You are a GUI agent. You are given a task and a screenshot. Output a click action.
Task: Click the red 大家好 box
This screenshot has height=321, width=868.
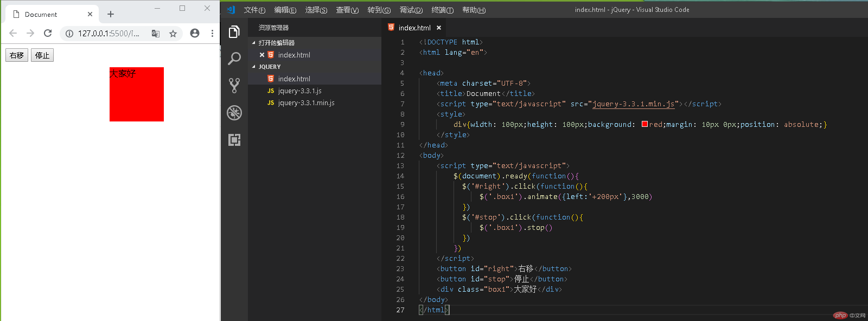coord(137,94)
